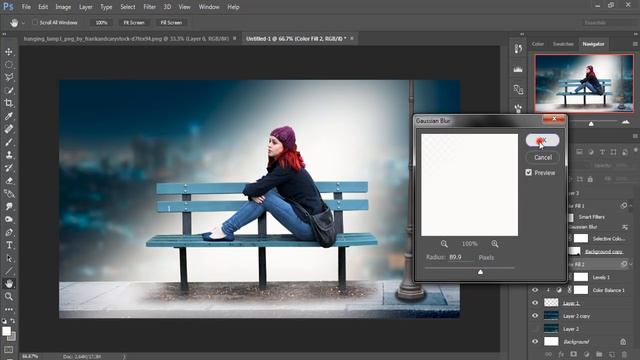Expand Color Fill 2 layer effects arrow
Screen dimensions: 640x360
coord(631,264)
